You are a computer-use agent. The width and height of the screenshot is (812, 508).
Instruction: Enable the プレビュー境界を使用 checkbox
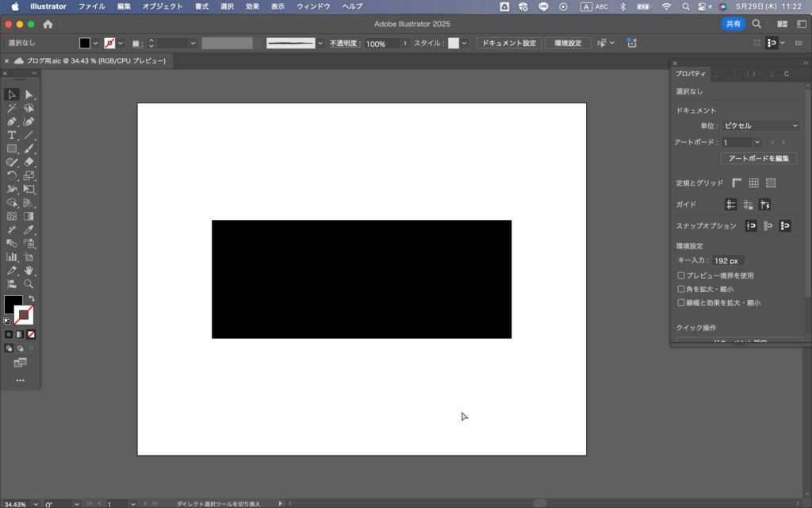(x=681, y=275)
